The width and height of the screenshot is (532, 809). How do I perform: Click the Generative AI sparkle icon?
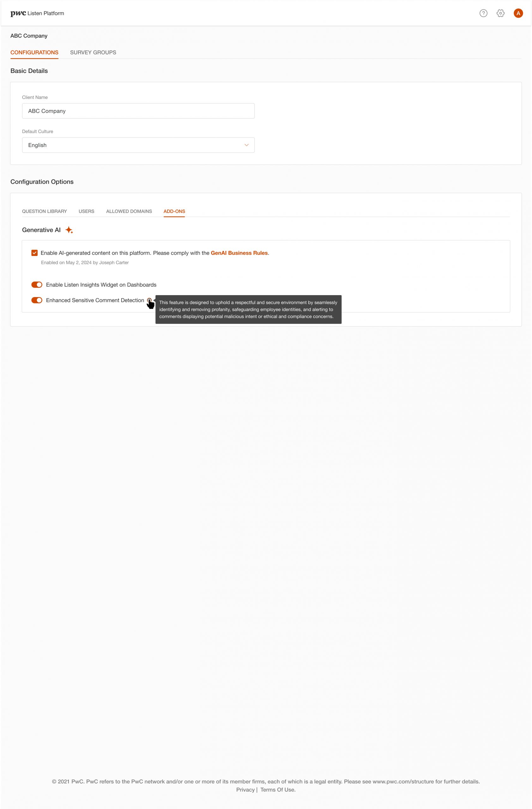(69, 230)
